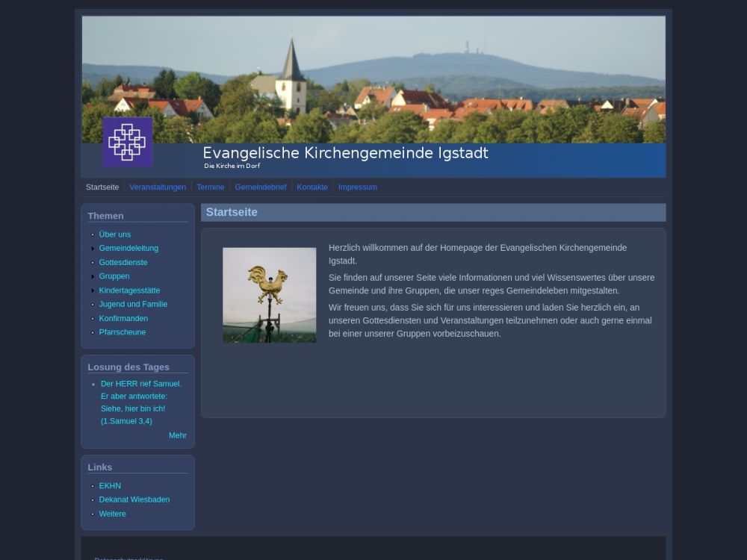Select Gemeindebrief in the top navigation
The width and height of the screenshot is (747, 560).
click(261, 187)
